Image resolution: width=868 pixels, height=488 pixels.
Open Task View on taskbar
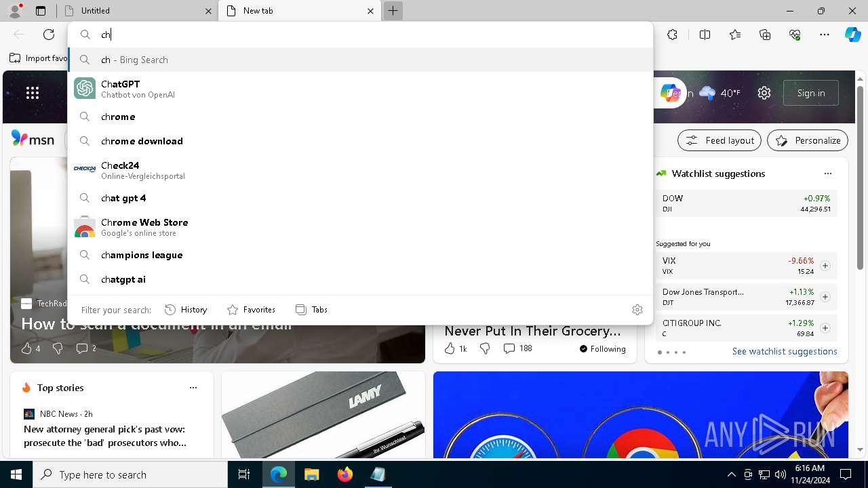click(x=244, y=474)
